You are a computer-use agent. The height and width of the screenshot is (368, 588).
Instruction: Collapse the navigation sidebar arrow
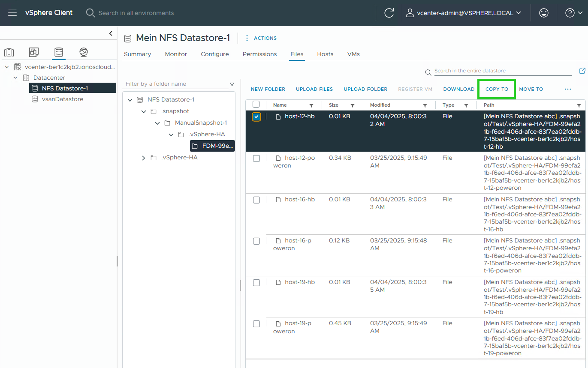tap(111, 33)
